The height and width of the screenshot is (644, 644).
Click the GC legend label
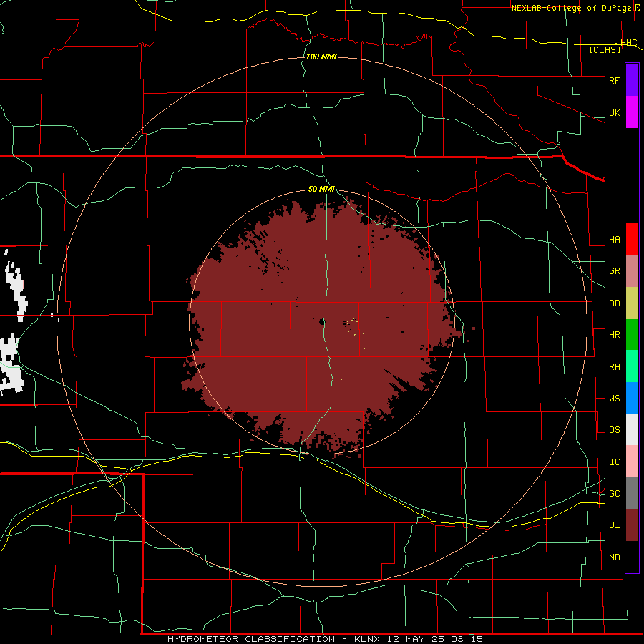(x=614, y=493)
